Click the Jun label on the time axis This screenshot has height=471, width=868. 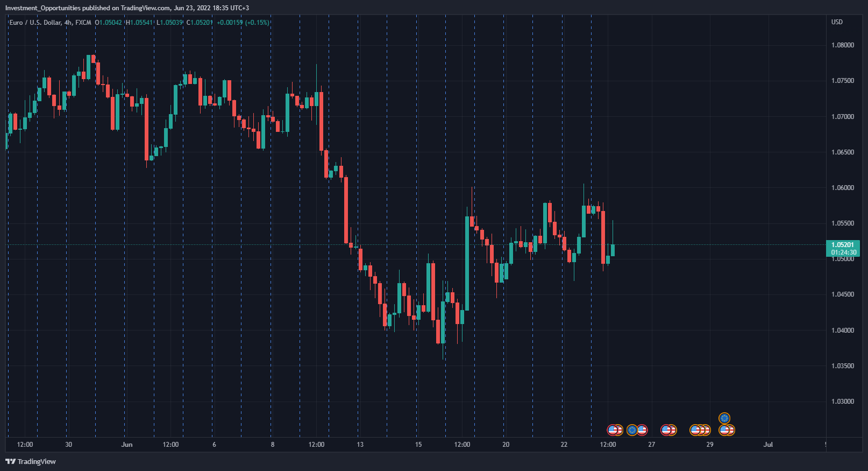point(127,445)
